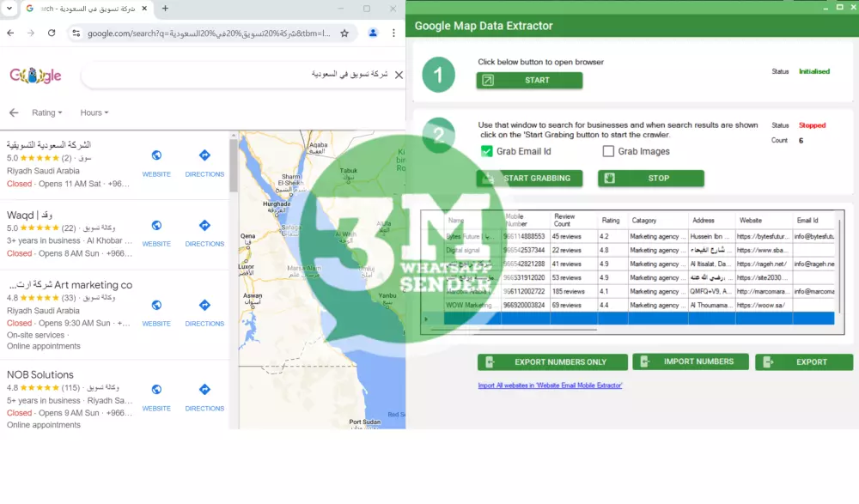Open the Chrome profile avatar
859x504 pixels.
click(373, 33)
